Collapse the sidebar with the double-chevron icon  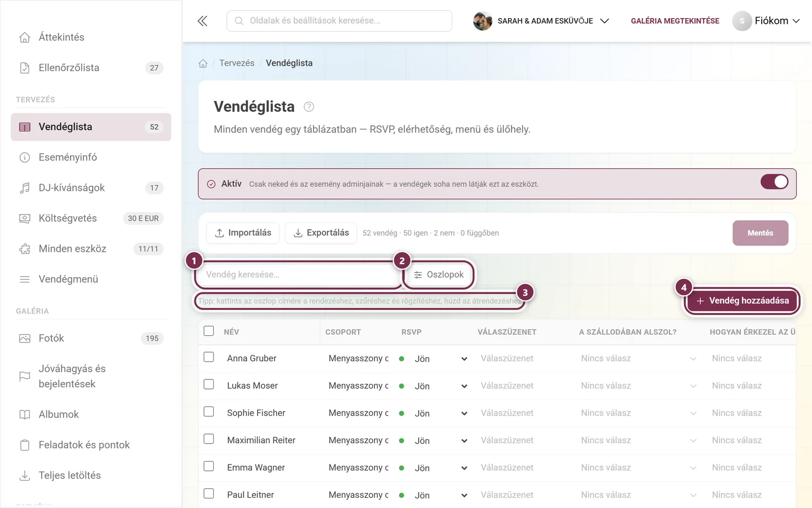coord(202,21)
